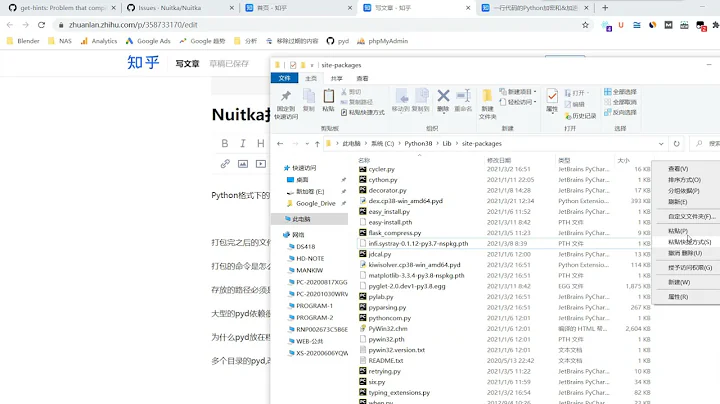Click insert image icon in Zhihu editor

point(242,163)
